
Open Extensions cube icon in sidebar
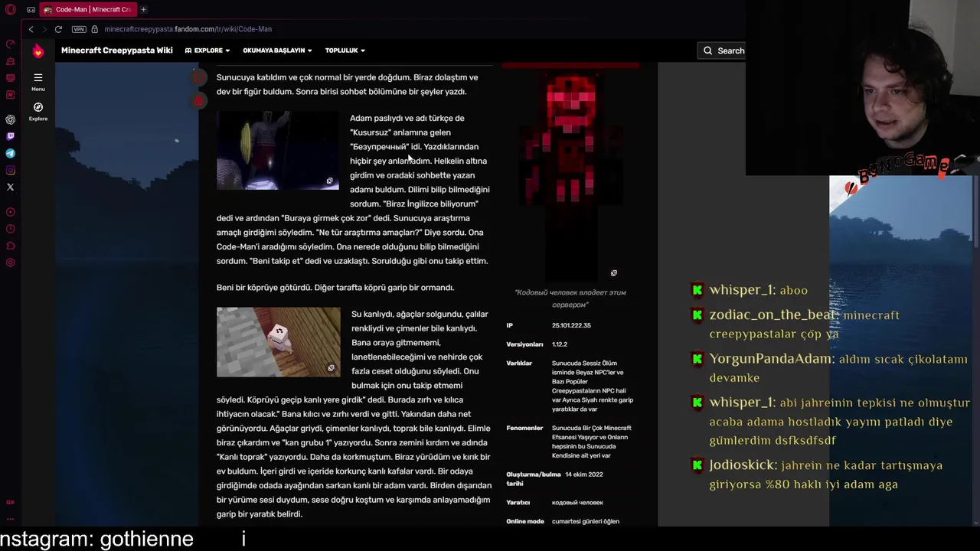pyautogui.click(x=10, y=246)
